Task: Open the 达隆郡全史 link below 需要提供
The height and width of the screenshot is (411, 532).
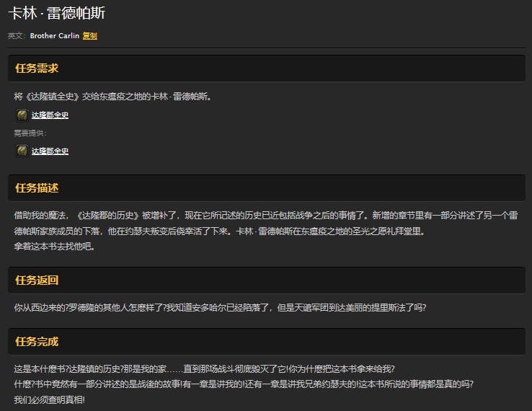Action: point(50,151)
